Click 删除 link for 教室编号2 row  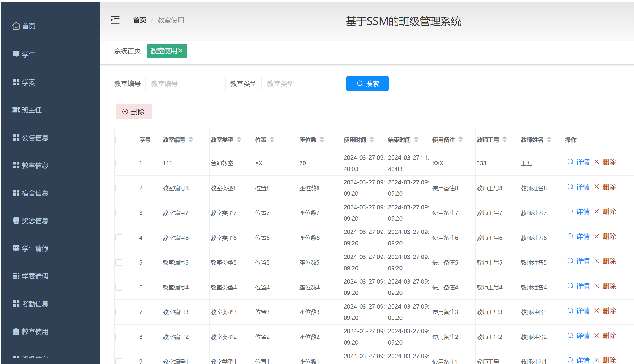coord(609,336)
